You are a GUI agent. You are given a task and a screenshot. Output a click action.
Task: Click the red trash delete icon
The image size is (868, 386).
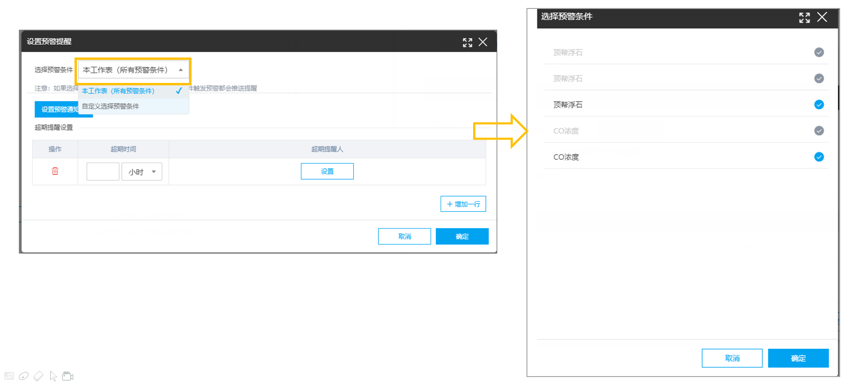click(x=55, y=171)
